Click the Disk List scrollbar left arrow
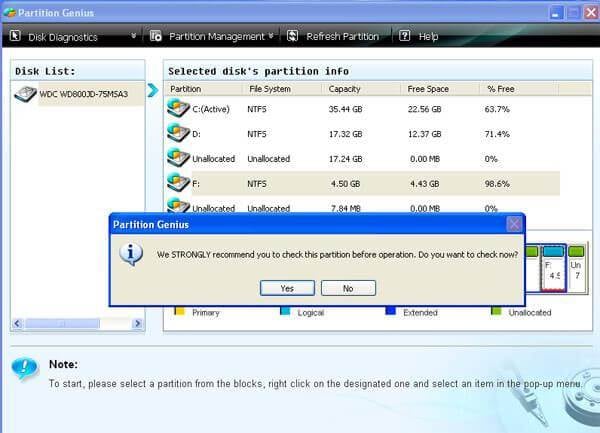This screenshot has height=433, width=600. 17,324
